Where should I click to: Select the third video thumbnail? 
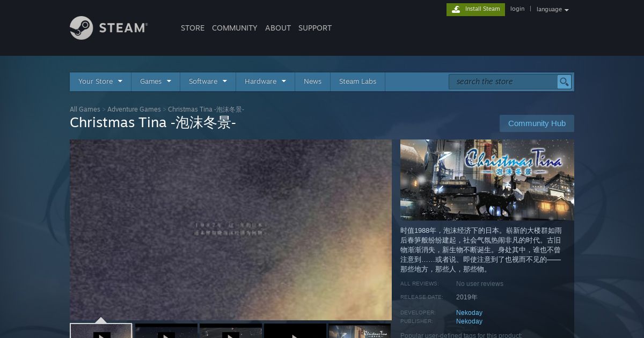231,331
